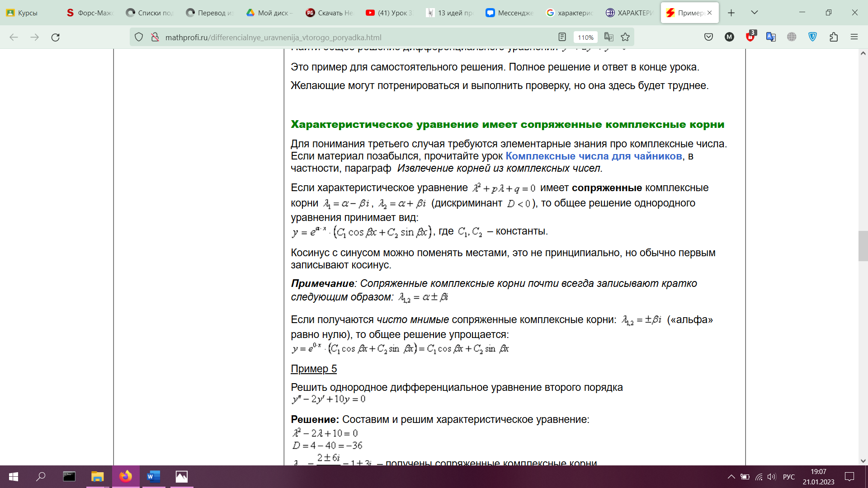Open link Комплексные числа для чайников

[x=594, y=156]
